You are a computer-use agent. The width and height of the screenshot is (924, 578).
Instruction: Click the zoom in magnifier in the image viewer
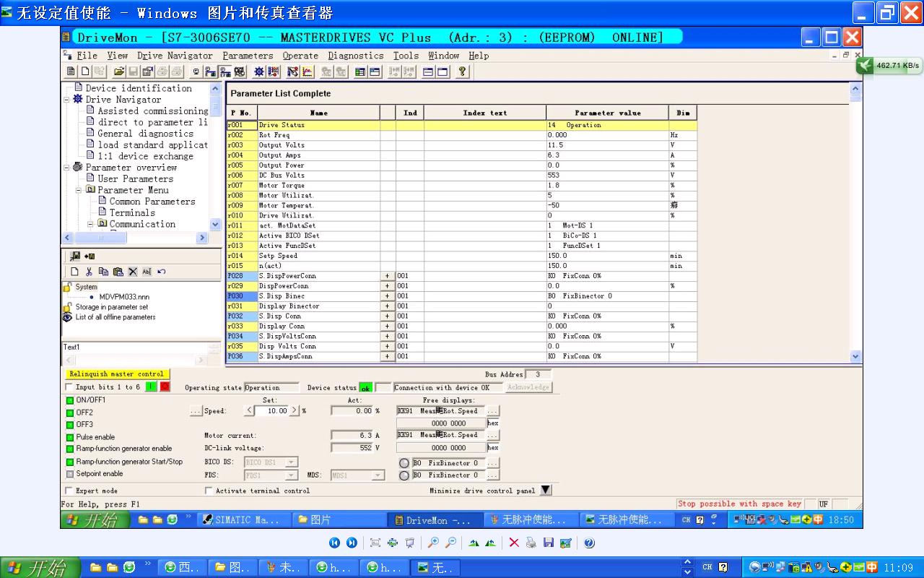coord(433,543)
